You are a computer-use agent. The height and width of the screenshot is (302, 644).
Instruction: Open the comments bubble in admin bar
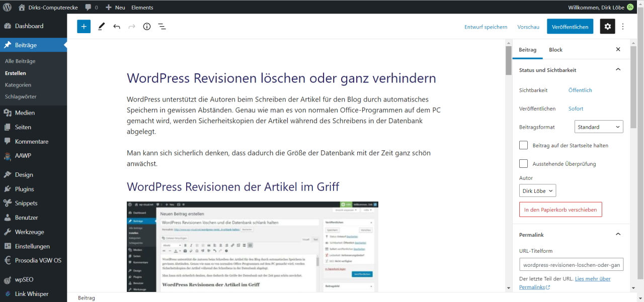tap(91, 8)
